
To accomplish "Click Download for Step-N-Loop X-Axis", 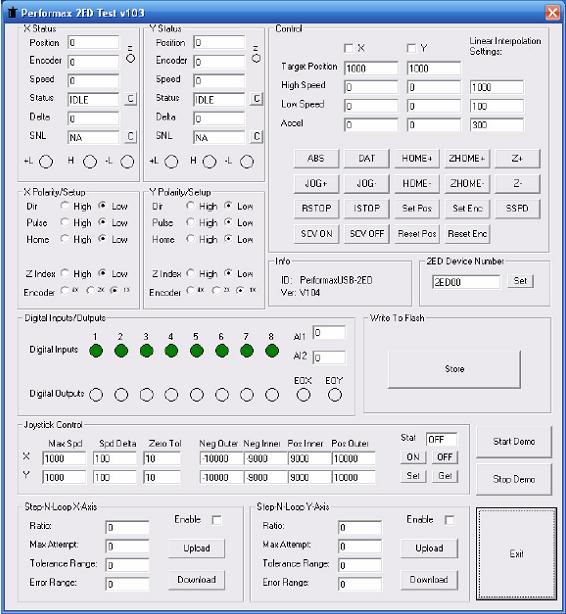I will [197, 580].
